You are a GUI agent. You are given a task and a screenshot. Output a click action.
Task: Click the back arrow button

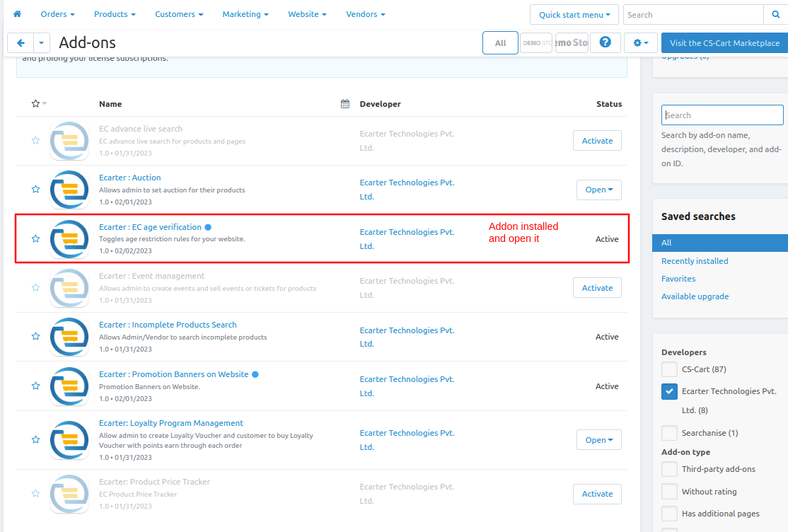click(x=21, y=43)
